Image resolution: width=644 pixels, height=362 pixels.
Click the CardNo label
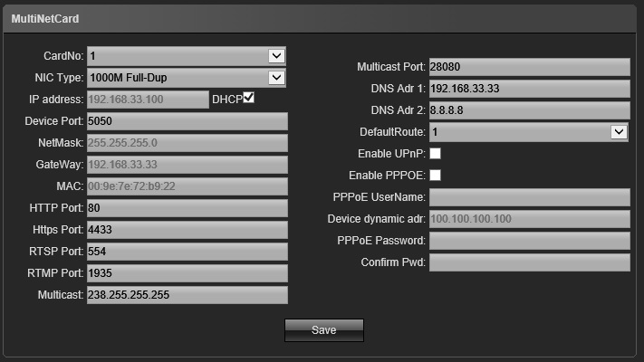coord(63,56)
